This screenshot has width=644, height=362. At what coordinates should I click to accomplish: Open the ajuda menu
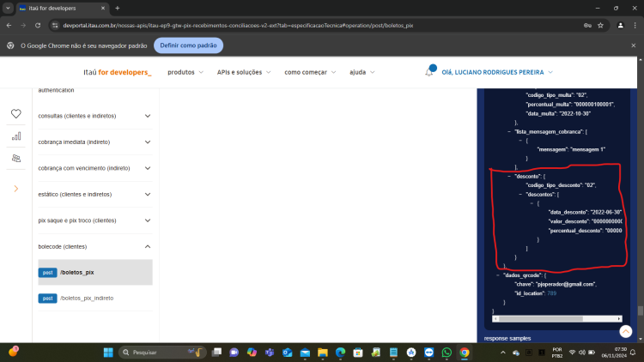coord(361,72)
